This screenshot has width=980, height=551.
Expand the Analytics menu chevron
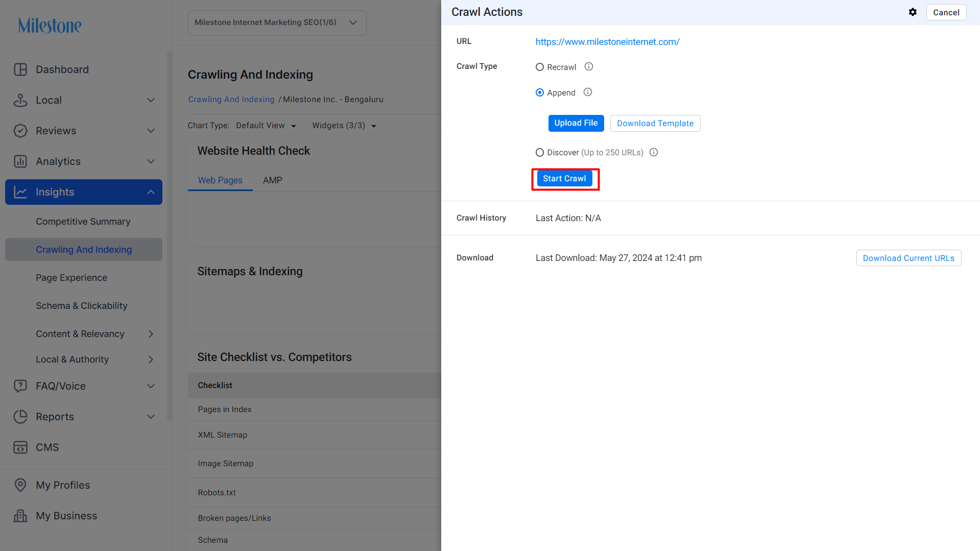(x=151, y=161)
